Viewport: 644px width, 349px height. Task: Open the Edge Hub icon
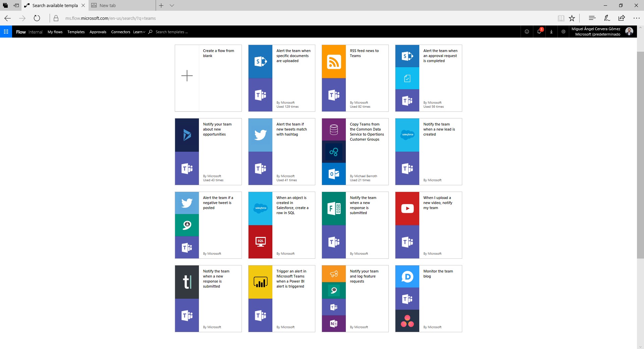pyautogui.click(x=592, y=18)
